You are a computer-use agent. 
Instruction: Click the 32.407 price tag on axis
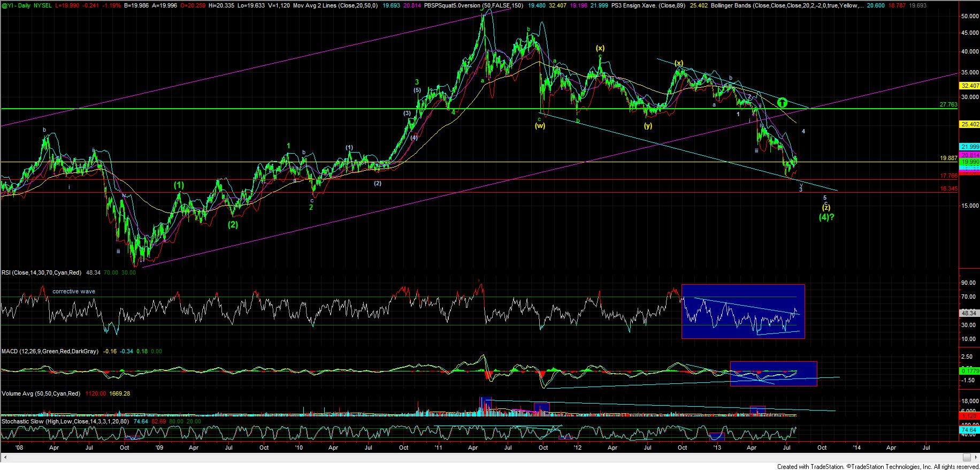click(x=970, y=86)
